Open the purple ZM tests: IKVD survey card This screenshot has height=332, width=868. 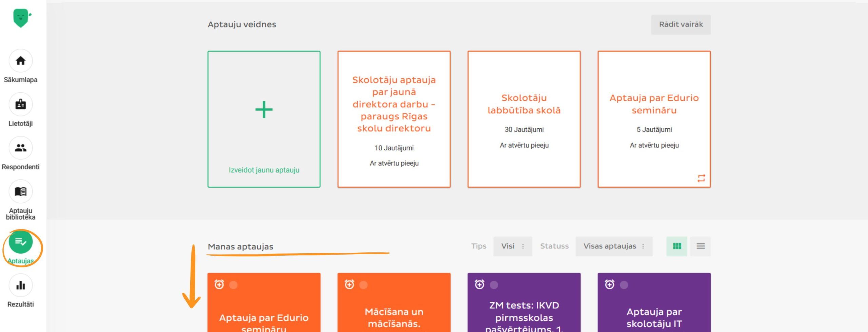click(524, 312)
